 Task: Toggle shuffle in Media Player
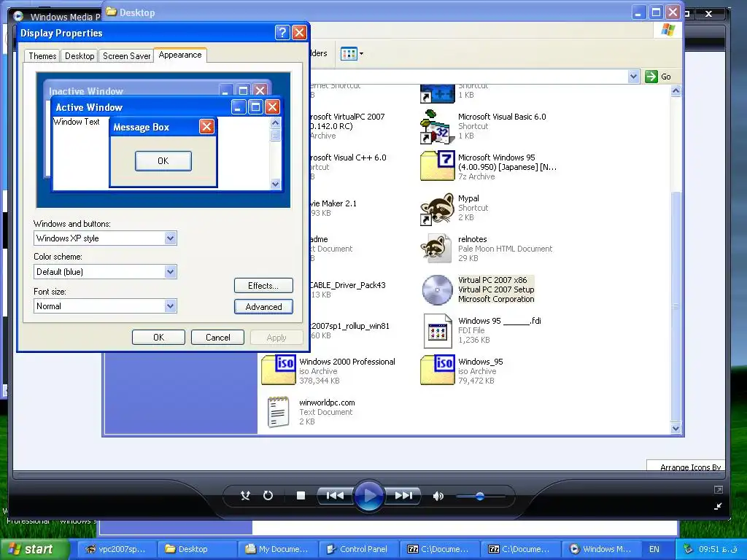coord(245,496)
